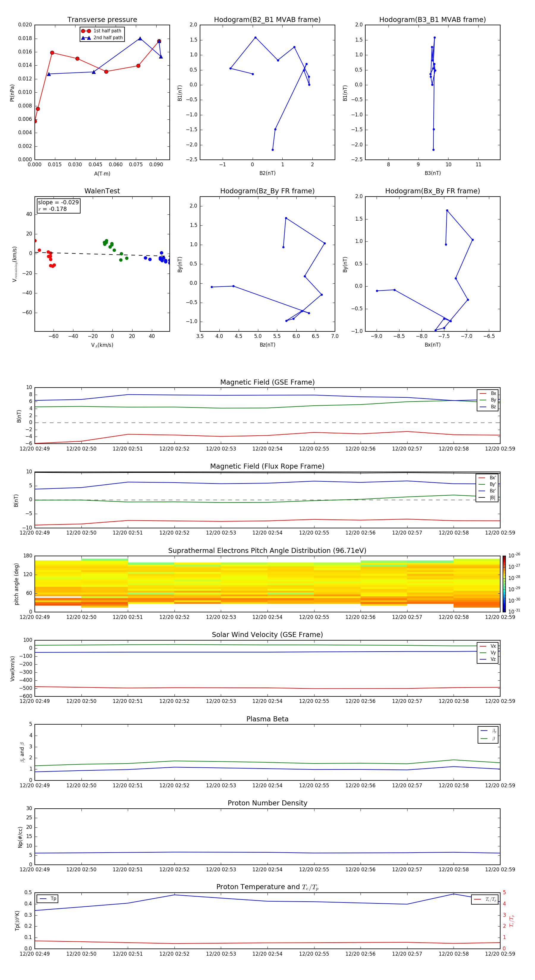Click the "Hodogram(B3_B1 MVAB frame)" title
Screen dimensions: 535x980
432,20
